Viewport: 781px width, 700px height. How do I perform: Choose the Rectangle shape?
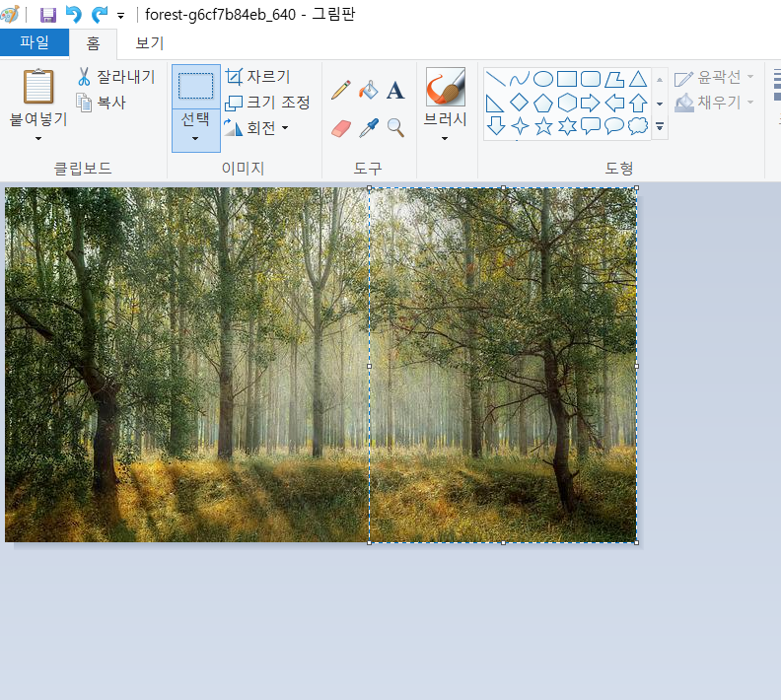tap(567, 79)
